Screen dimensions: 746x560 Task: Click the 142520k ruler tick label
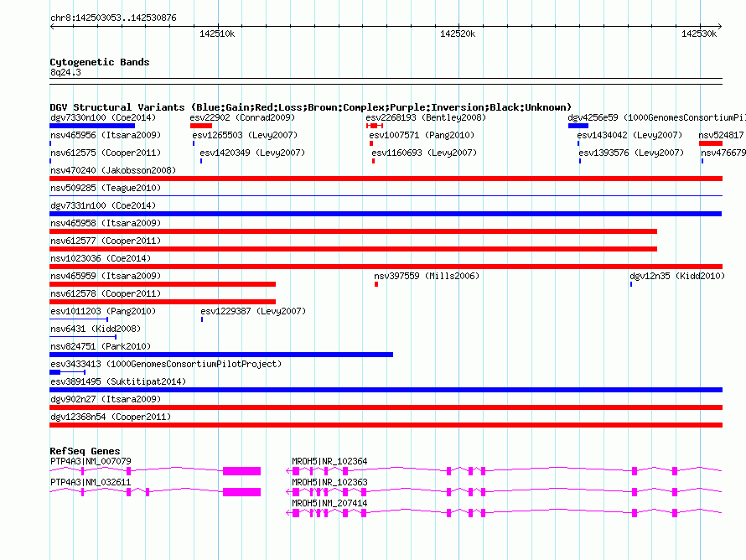point(458,34)
